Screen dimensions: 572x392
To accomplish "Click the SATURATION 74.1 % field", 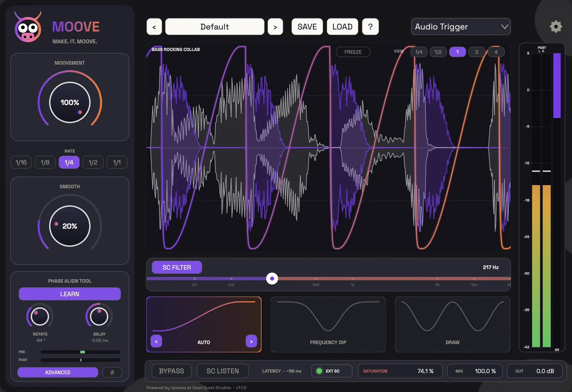I will tap(400, 371).
